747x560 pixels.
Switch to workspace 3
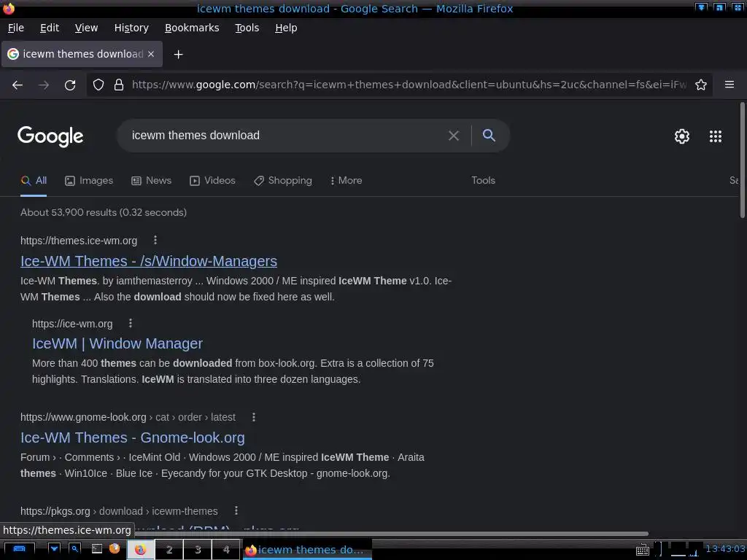point(198,550)
